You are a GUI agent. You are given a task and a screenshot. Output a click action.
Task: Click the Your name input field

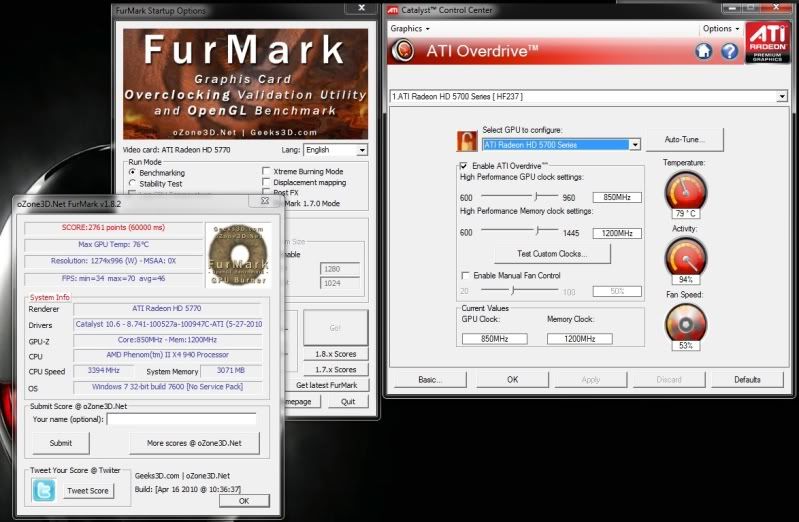coord(181,419)
